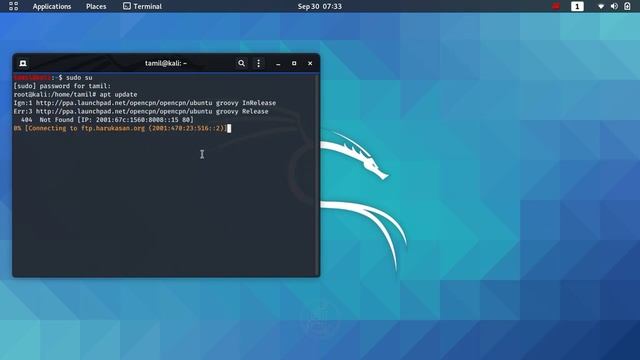
Task: Click the new tab icon in terminal header
Action: click(x=23, y=63)
